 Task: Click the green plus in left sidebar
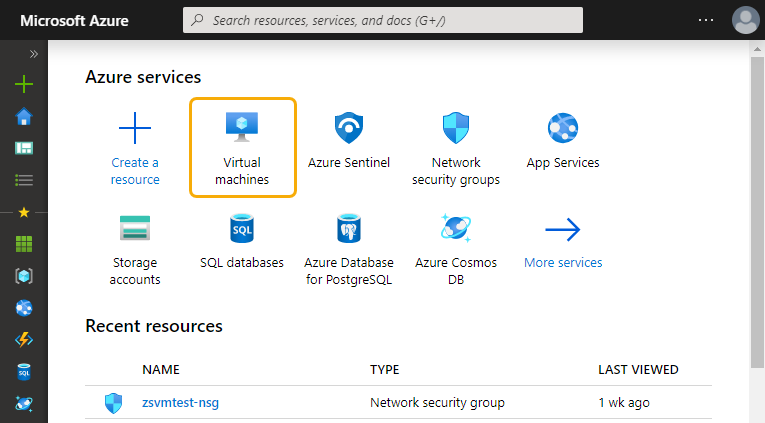[x=24, y=85]
